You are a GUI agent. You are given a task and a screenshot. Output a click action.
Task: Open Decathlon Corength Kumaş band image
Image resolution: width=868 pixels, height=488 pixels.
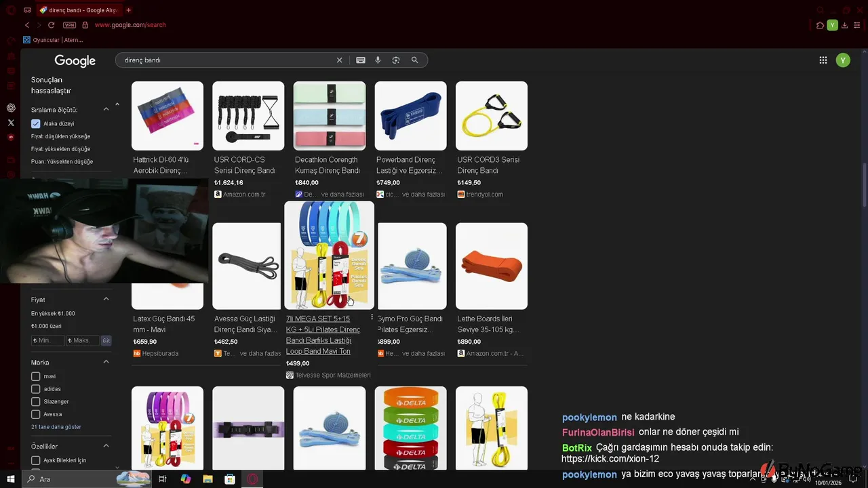tap(330, 116)
